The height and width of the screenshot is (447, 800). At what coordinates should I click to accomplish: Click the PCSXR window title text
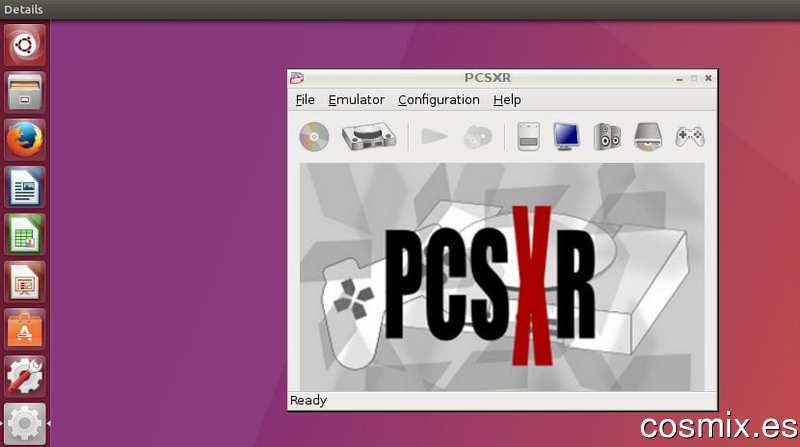tap(487, 78)
